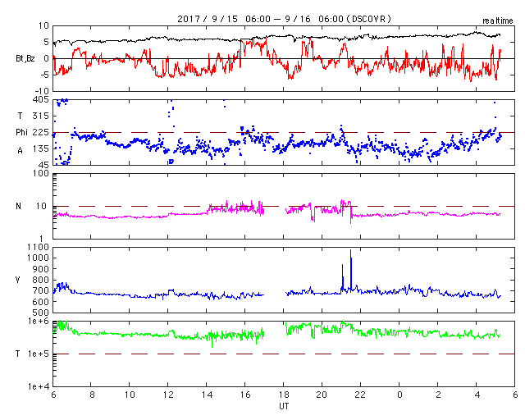Click the '315' angle axis value
Viewport: 525px width, 420px height.
(x=40, y=116)
